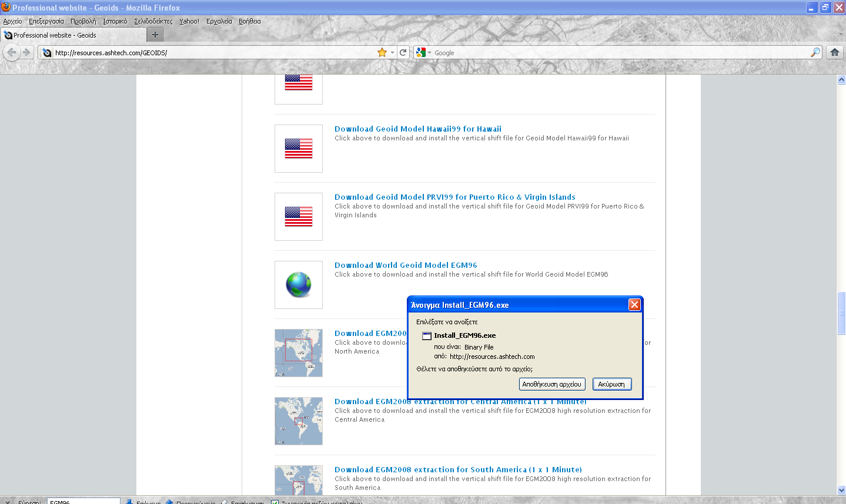The height and width of the screenshot is (504, 846).
Task: Click the scrollbar up arrow
Action: [x=841, y=80]
